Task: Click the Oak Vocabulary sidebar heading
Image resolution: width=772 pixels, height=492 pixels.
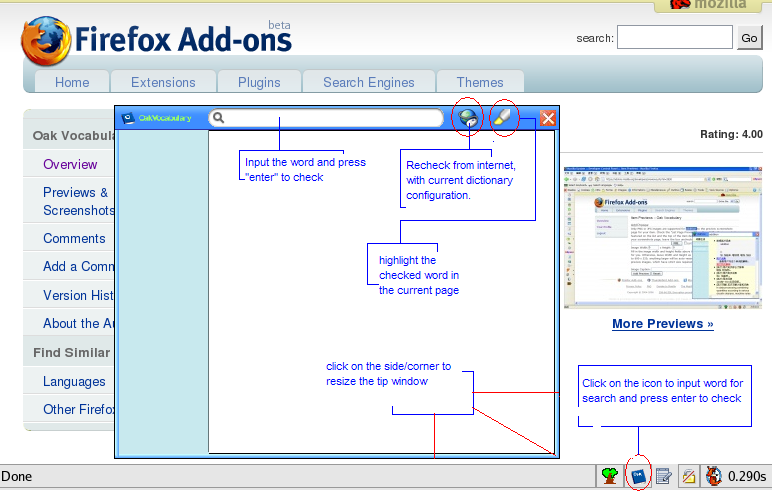Action: (x=73, y=135)
